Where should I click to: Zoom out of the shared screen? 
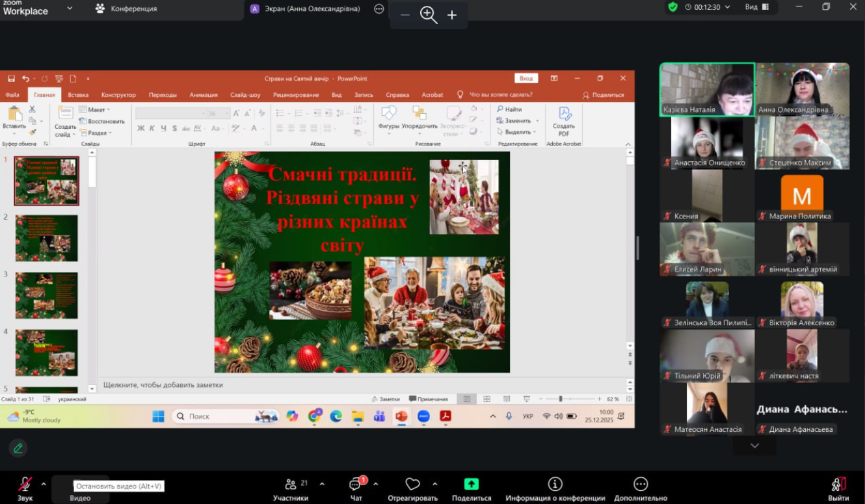tap(405, 15)
